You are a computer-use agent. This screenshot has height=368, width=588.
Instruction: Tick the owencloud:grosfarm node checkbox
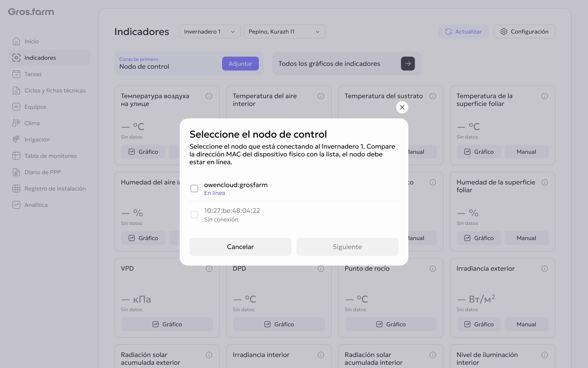(x=194, y=188)
